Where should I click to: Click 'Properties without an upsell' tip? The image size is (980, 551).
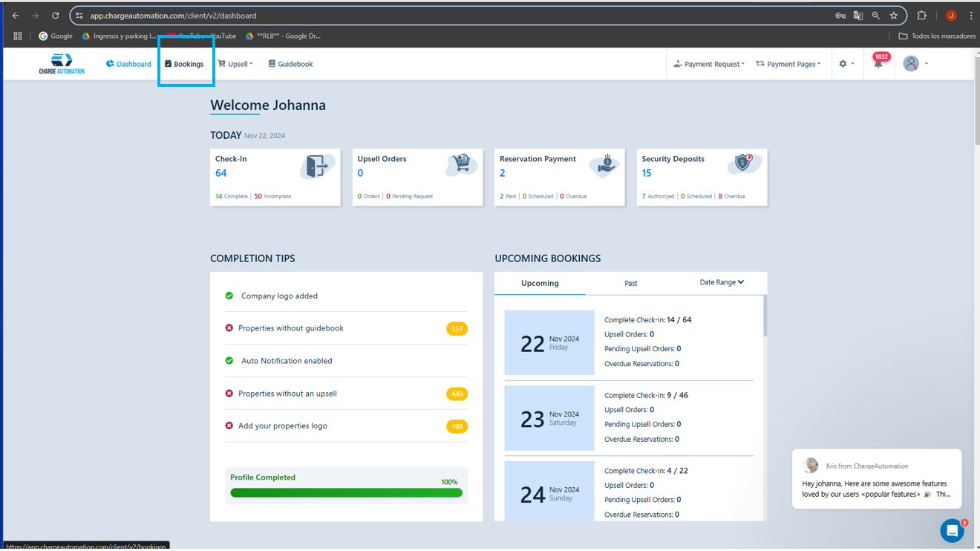coord(287,394)
